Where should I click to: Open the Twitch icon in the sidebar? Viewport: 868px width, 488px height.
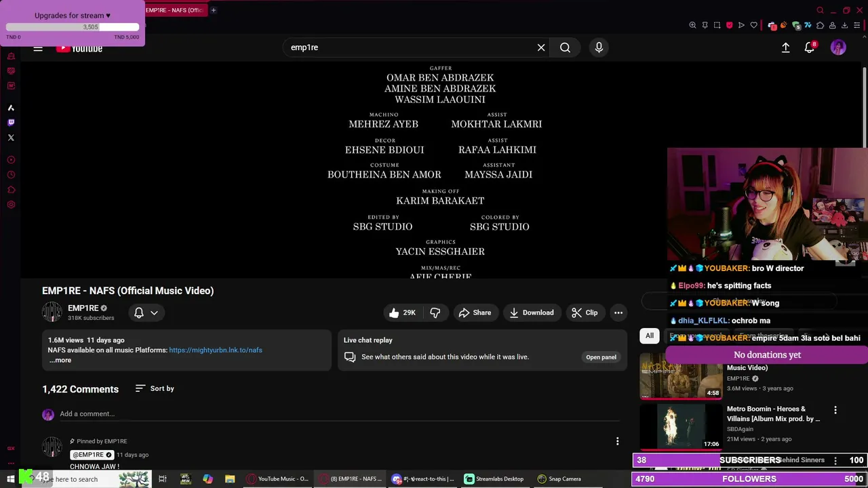pyautogui.click(x=11, y=123)
